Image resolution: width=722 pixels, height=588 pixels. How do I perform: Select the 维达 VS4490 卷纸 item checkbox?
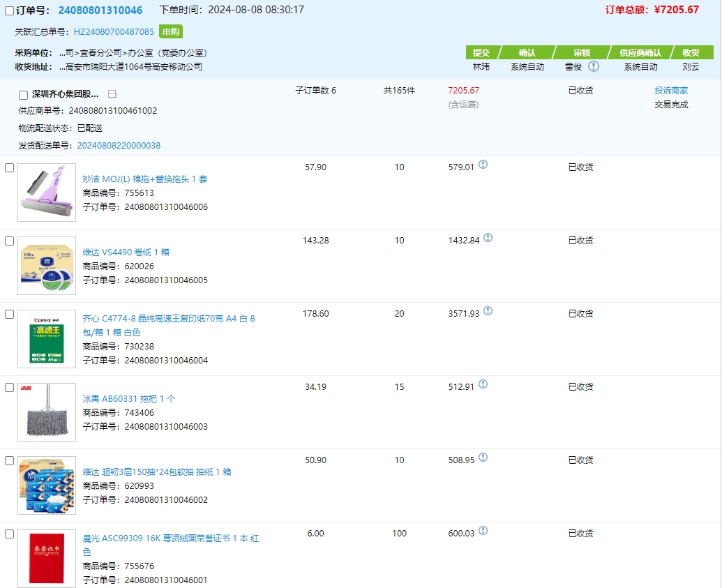point(9,241)
